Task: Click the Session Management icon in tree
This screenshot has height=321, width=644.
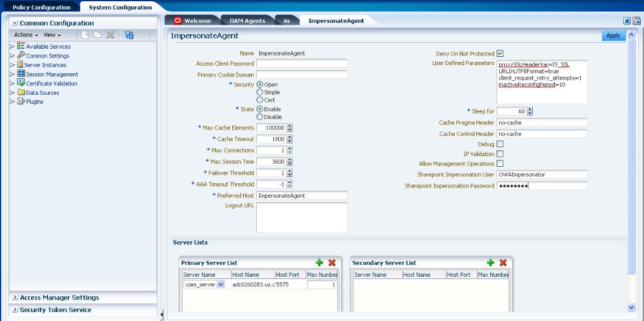Action: point(21,74)
